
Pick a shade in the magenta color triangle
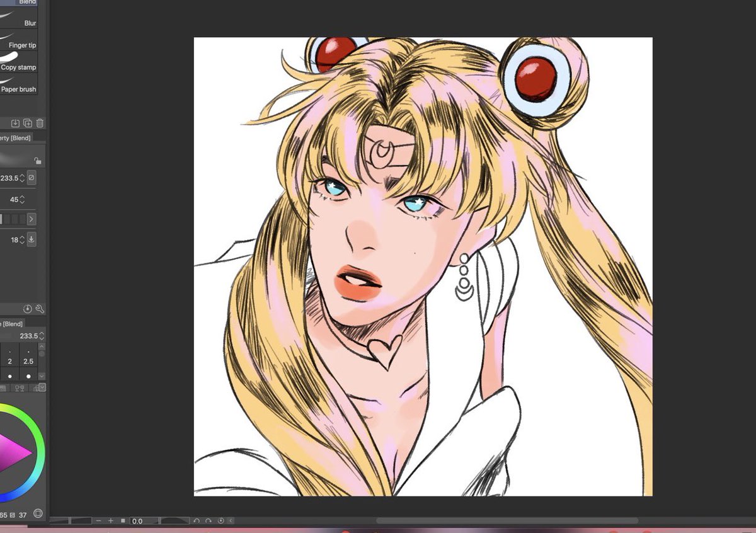(14, 452)
